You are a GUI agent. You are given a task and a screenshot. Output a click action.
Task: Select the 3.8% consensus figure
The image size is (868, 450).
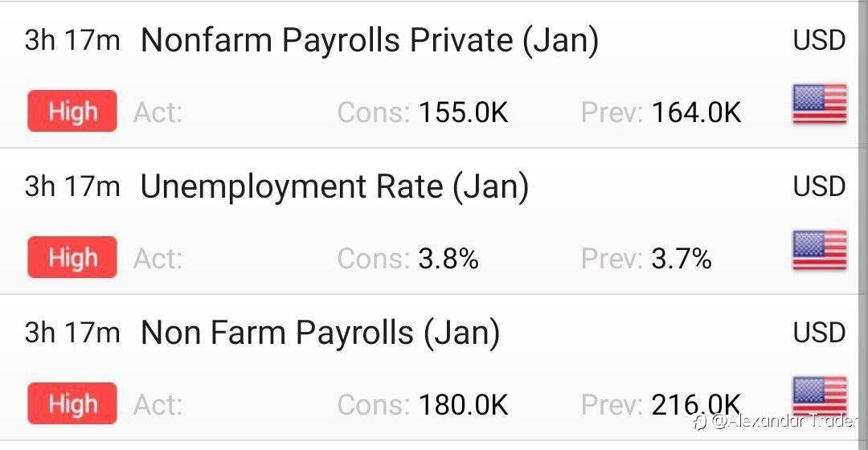pos(448,259)
